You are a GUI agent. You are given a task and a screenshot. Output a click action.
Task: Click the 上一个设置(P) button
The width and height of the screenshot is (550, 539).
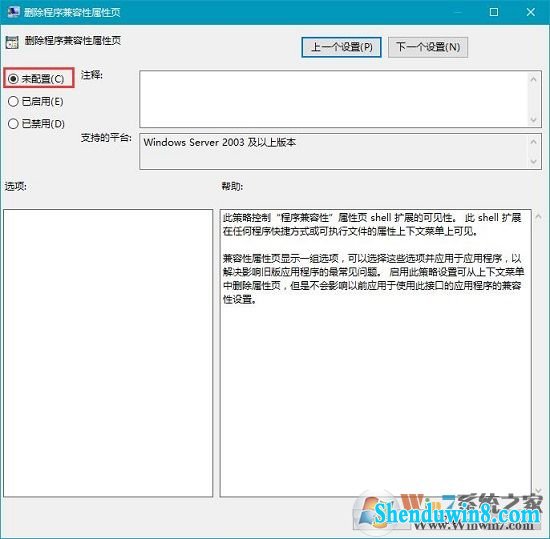(x=341, y=47)
